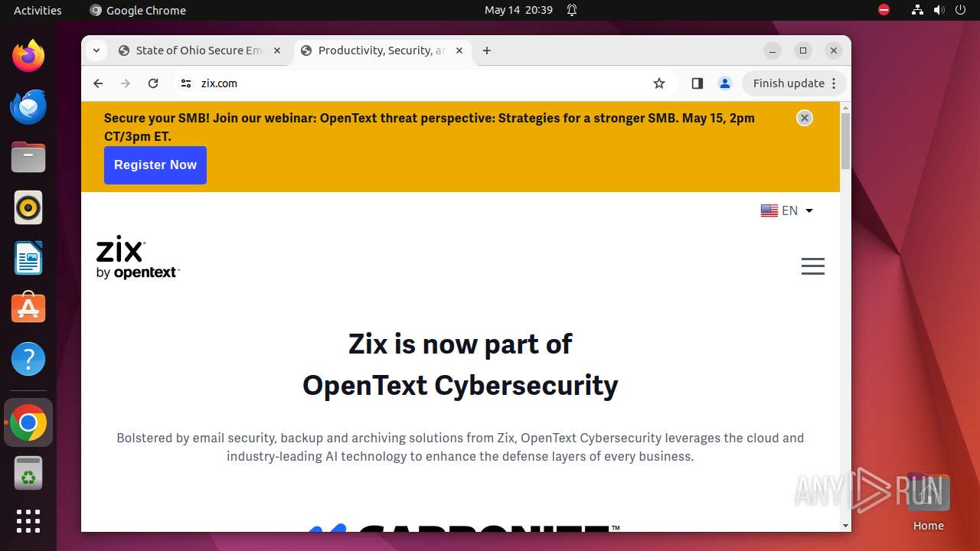Switch to State of Ohio Secure Email tab

click(201, 51)
